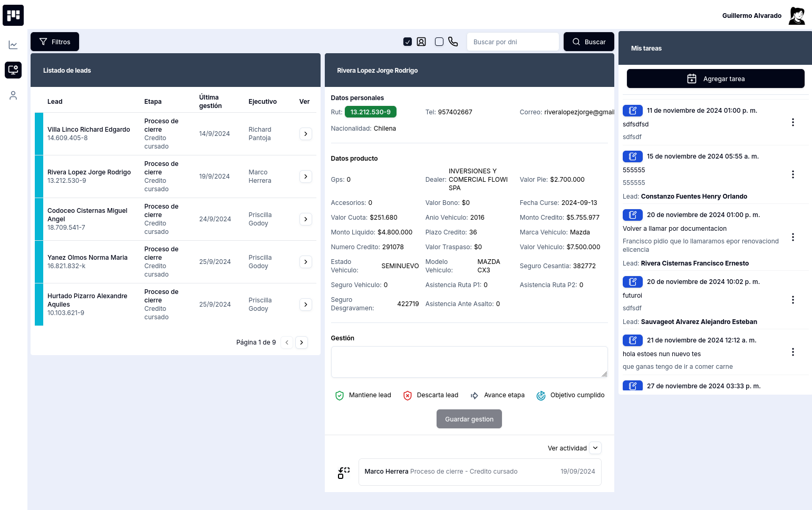Open the three-dot menu on 'sdfsdfsd' task
812x510 pixels.
(x=793, y=122)
